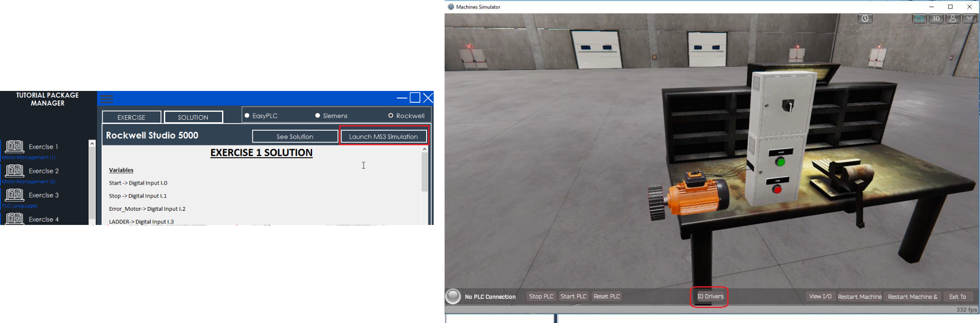Click the Exit To button
This screenshot has width=980, height=323.
click(x=958, y=297)
